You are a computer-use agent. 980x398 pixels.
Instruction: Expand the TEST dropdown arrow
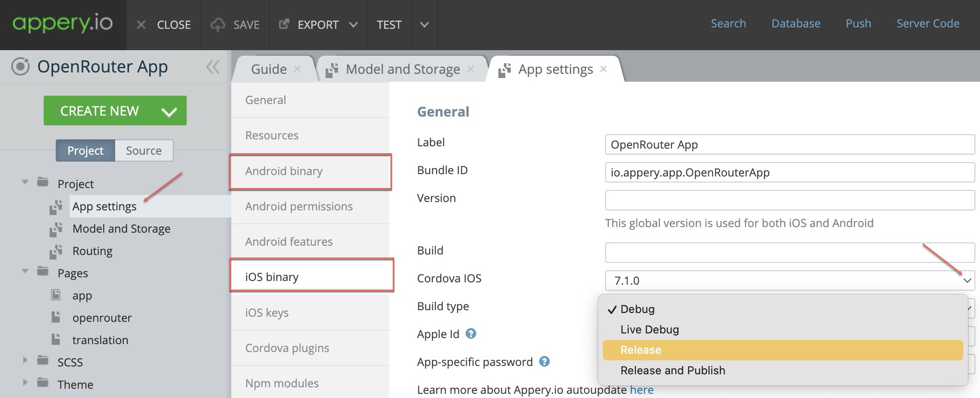click(424, 25)
